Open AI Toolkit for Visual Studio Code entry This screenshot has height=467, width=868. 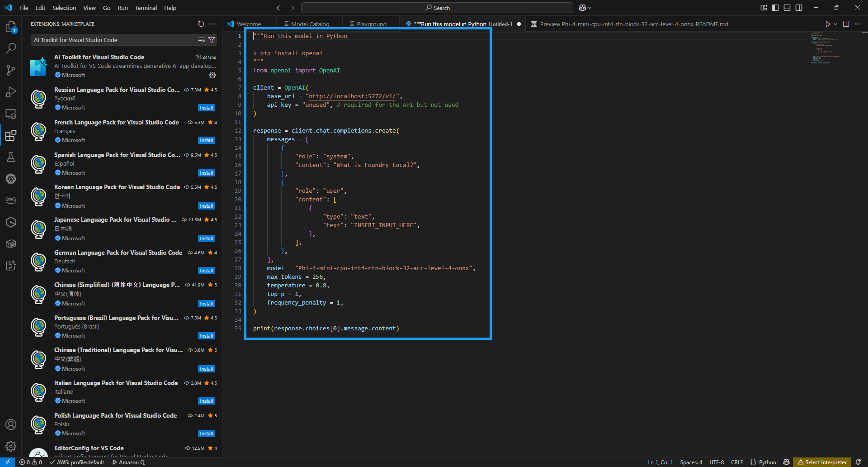click(122, 66)
